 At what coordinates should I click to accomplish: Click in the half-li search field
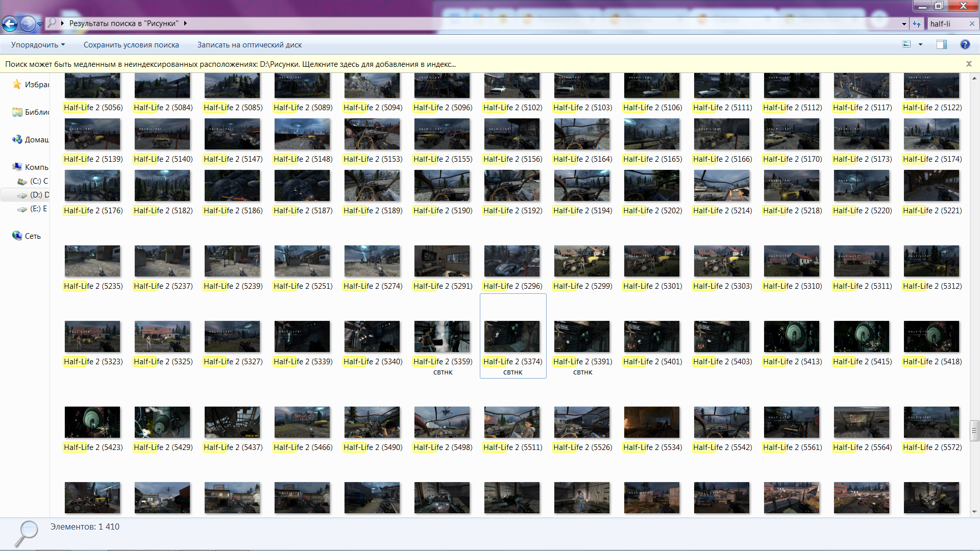pyautogui.click(x=945, y=23)
